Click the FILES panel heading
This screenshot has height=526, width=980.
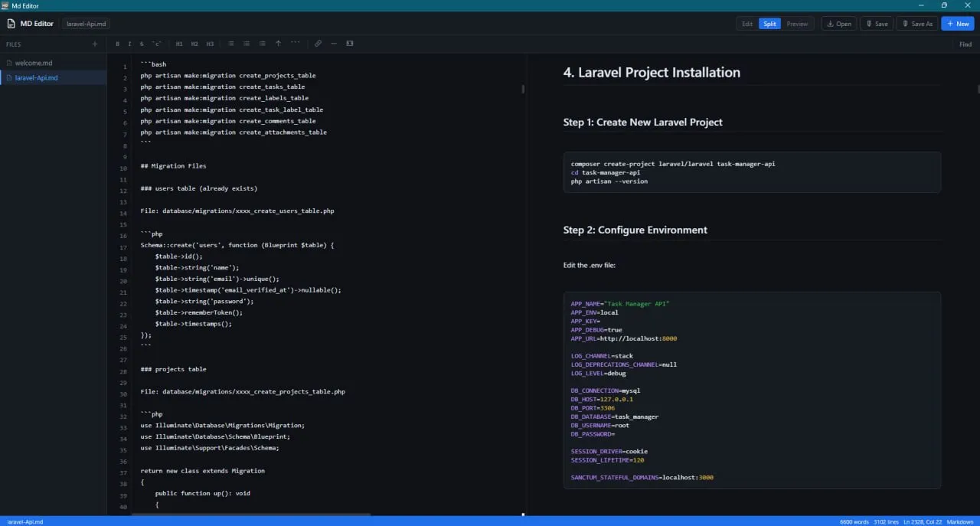click(x=14, y=44)
